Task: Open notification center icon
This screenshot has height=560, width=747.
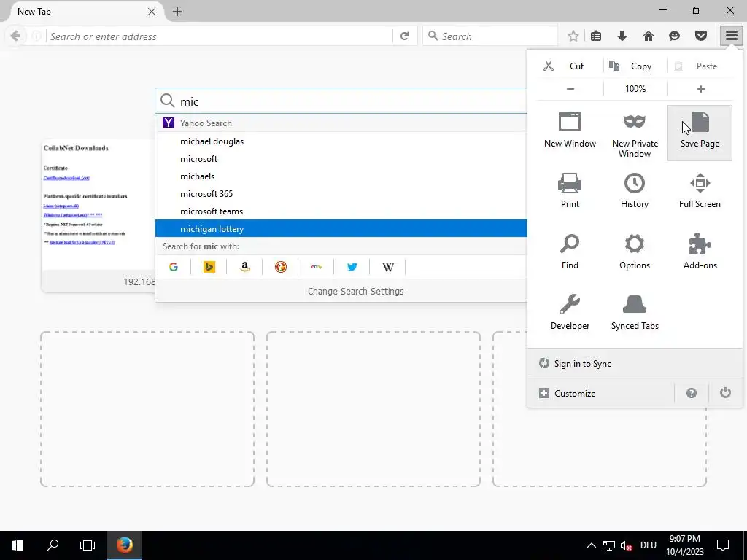Action: tap(723, 545)
